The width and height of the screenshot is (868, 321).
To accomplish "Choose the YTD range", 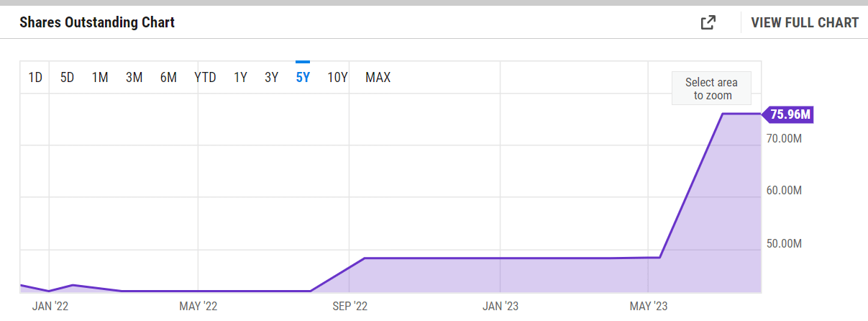I will click(205, 77).
